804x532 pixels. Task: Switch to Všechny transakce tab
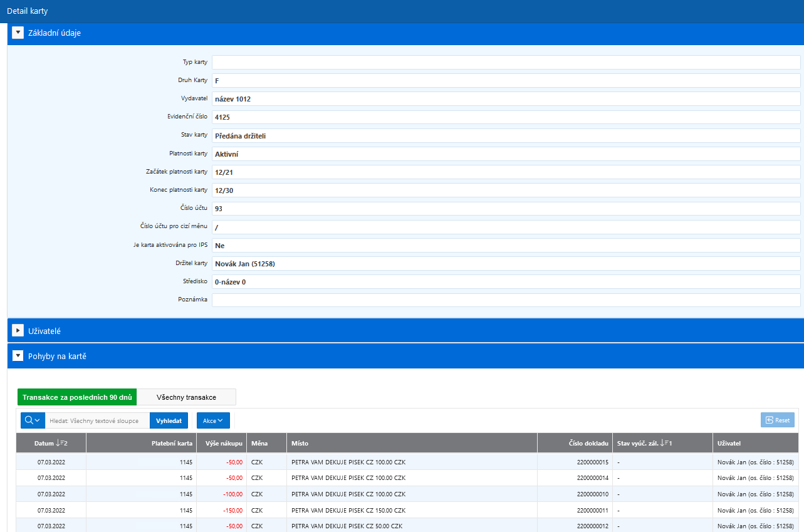coord(186,397)
